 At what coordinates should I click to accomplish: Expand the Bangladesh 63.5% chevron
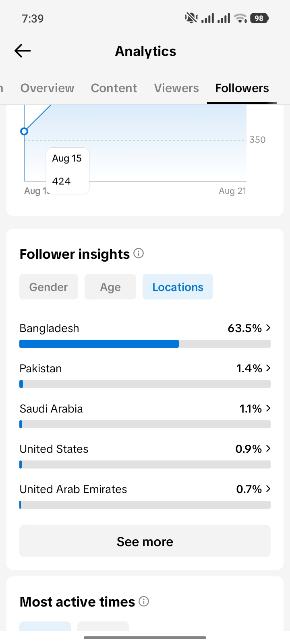pos(268,328)
